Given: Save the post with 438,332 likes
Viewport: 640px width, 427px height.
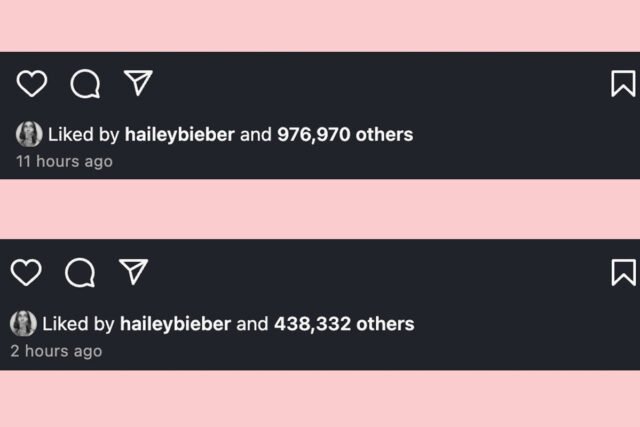Looking at the screenshot, I should pos(624,272).
